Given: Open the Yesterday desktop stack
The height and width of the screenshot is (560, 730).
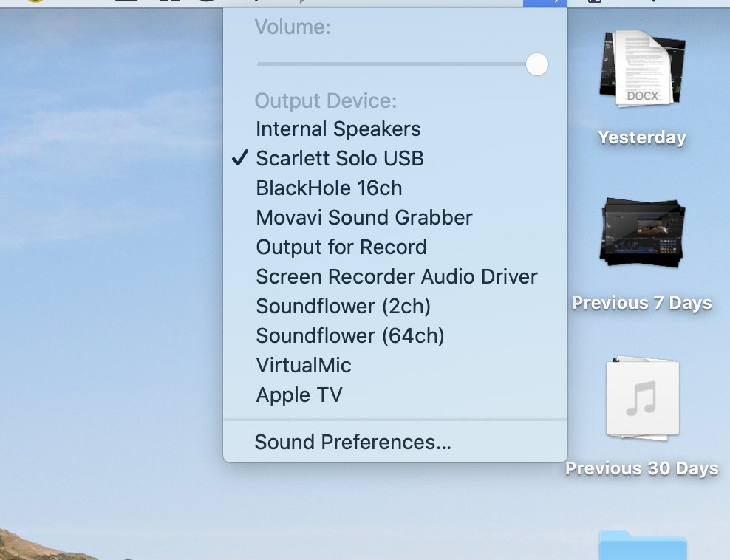Looking at the screenshot, I should point(642,69).
